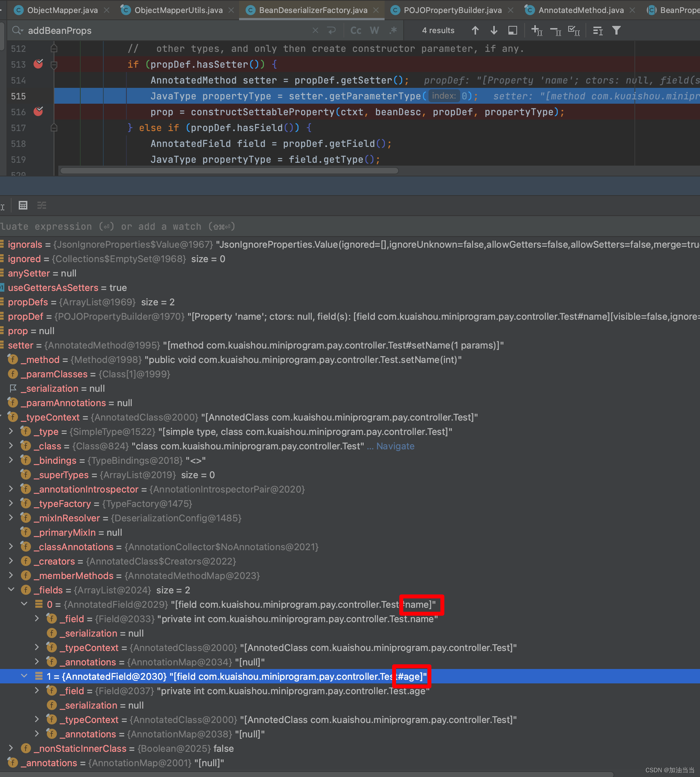
Task: Open search in find window icon
Action: pos(513,30)
